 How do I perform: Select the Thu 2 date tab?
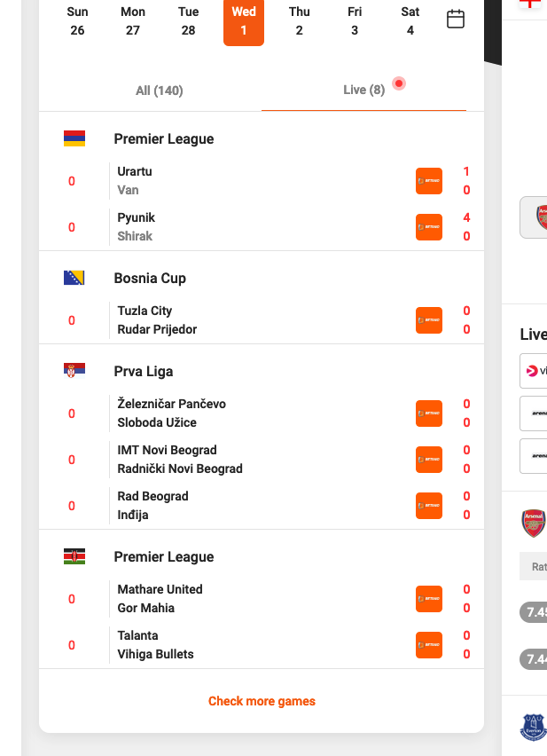click(x=299, y=21)
